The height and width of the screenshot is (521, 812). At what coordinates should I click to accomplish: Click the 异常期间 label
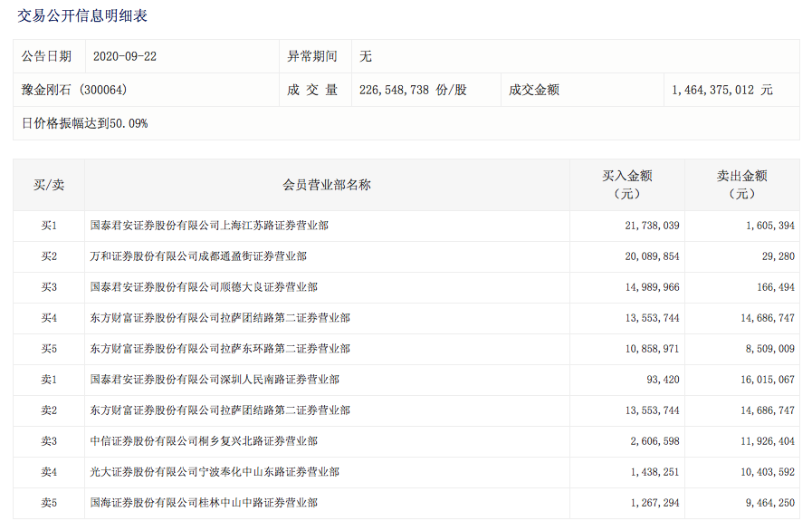(x=312, y=56)
